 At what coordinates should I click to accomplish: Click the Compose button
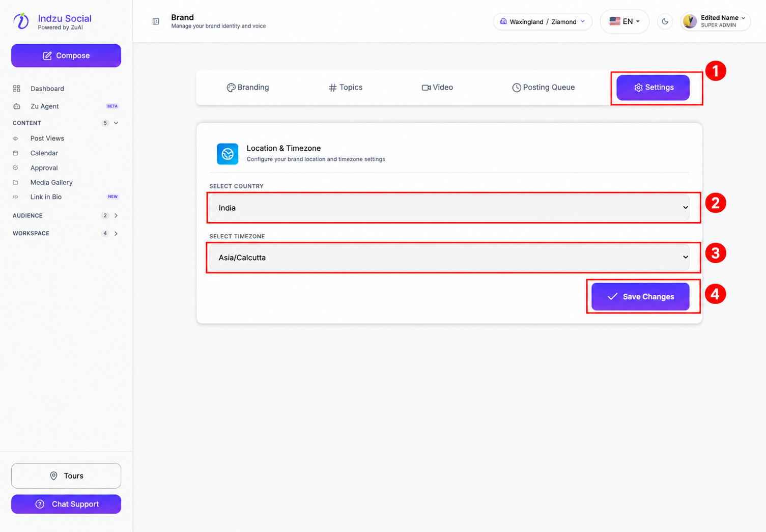66,55
